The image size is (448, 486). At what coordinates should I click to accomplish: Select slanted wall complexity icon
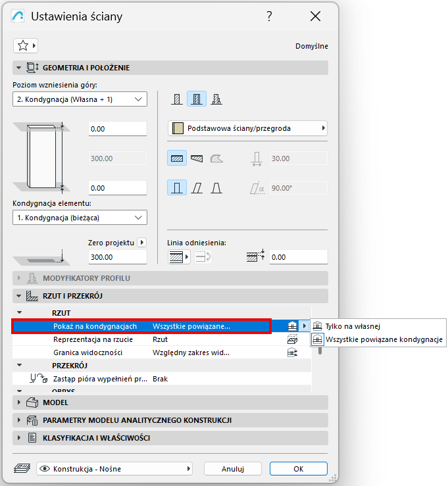[197, 188]
